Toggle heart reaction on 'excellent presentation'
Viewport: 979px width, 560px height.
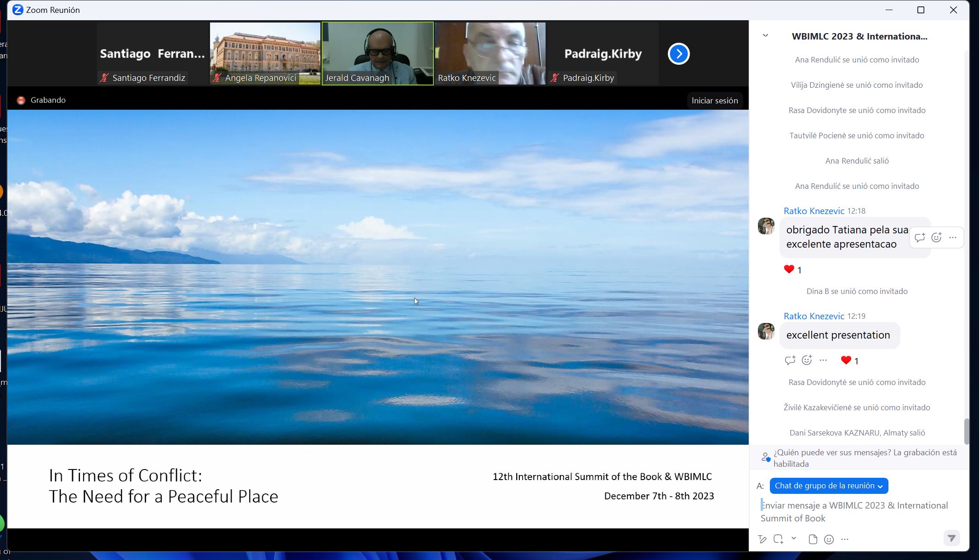click(846, 361)
